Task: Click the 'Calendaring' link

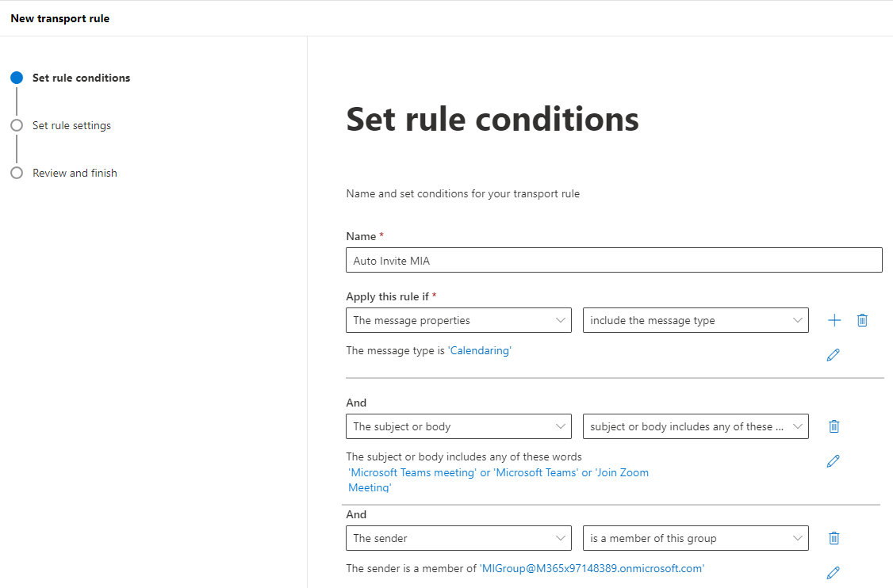Action: (480, 350)
